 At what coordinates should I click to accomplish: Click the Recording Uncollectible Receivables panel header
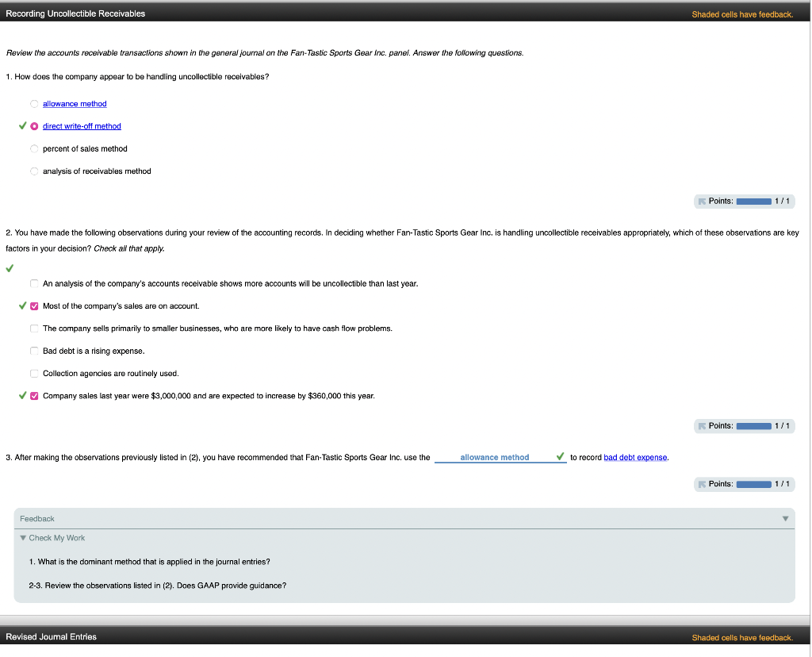click(x=405, y=13)
